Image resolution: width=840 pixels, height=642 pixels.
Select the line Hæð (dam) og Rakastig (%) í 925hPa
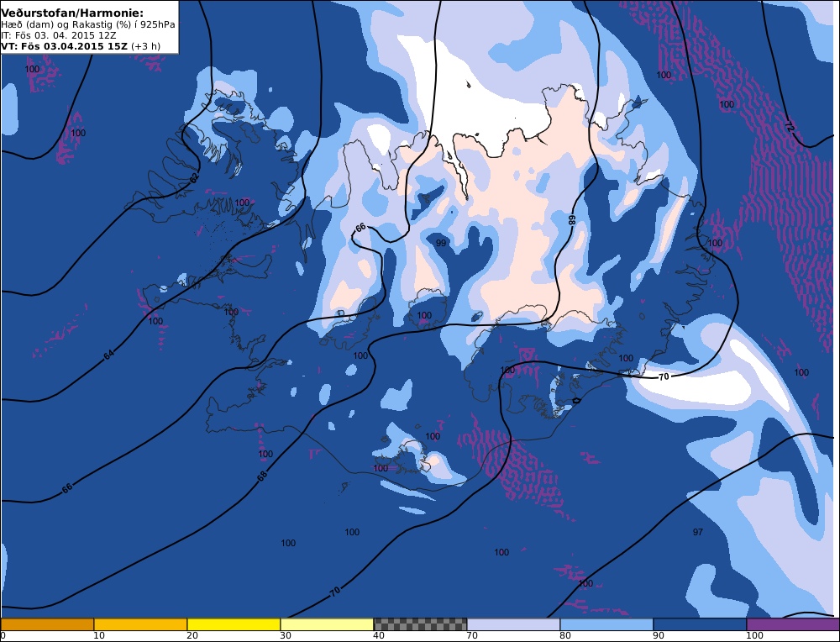coord(88,24)
